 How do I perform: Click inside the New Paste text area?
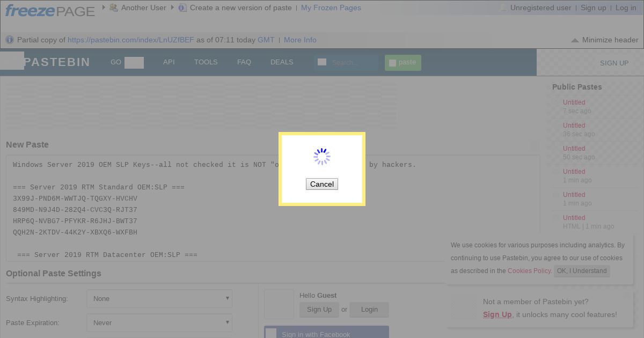coord(273,209)
